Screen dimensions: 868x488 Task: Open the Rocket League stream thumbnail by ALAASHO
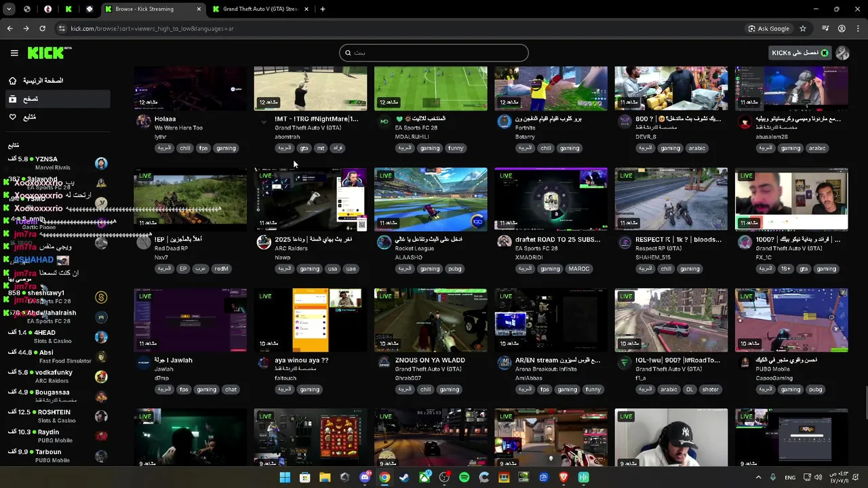(x=431, y=199)
